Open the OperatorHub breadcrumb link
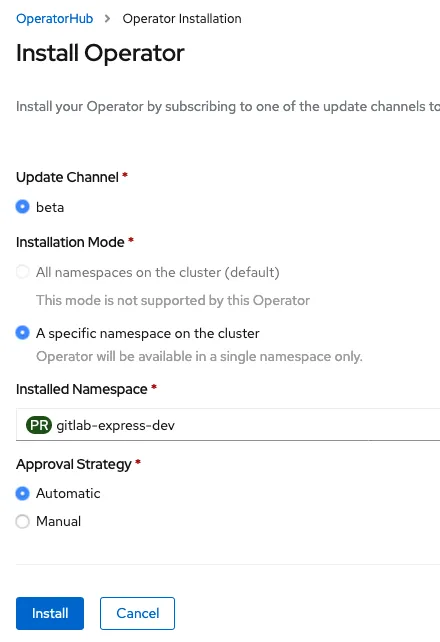 pyautogui.click(x=54, y=19)
